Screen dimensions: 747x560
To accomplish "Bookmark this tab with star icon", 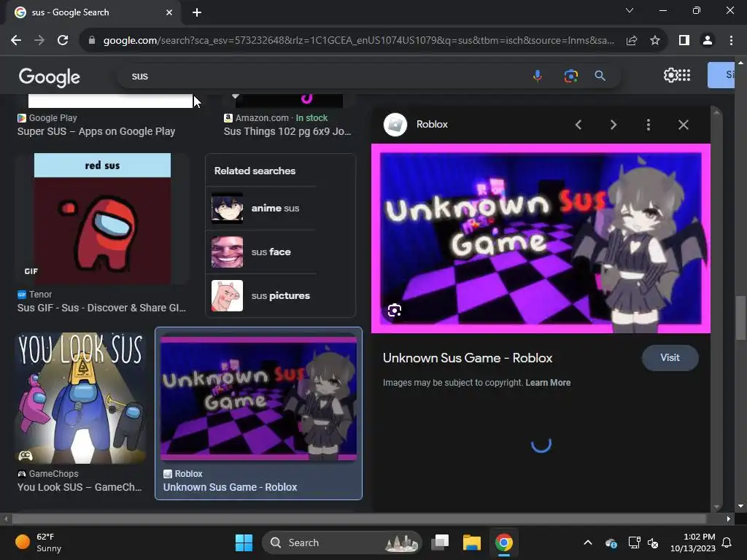I will [655, 41].
